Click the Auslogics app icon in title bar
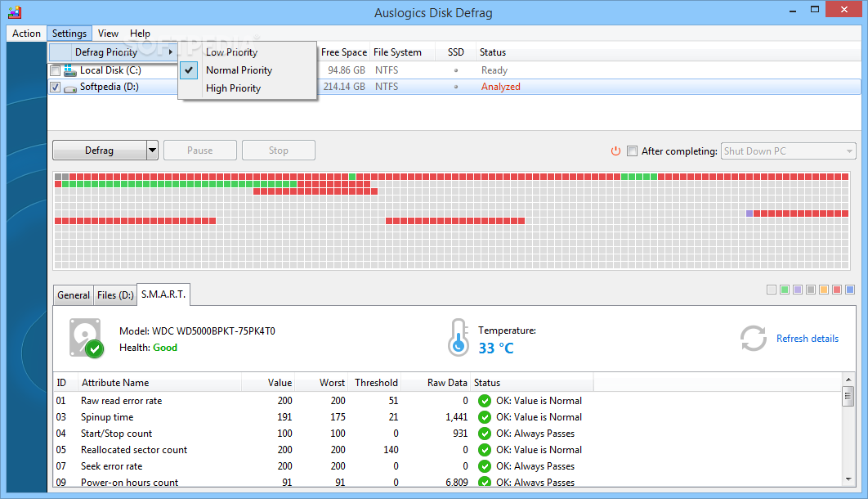 click(x=15, y=11)
